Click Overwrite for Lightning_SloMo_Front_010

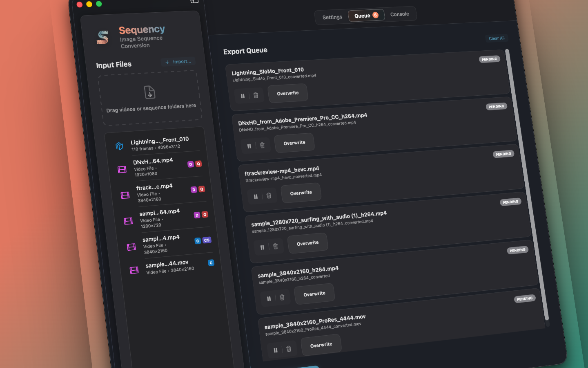click(288, 93)
